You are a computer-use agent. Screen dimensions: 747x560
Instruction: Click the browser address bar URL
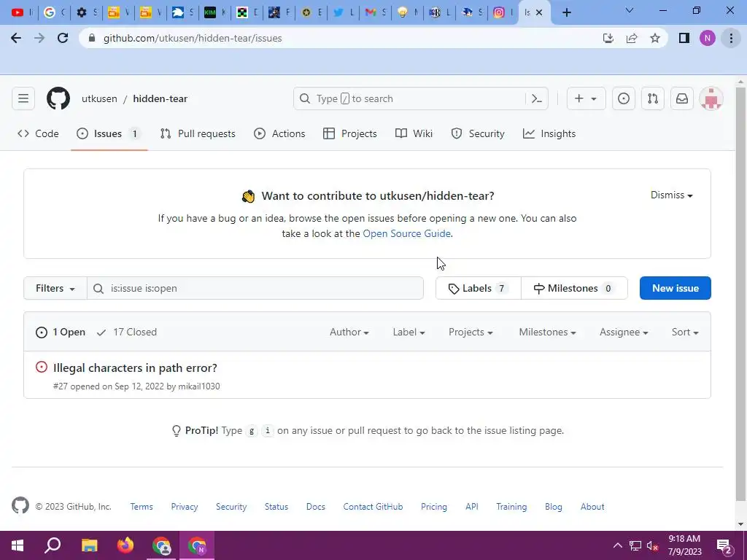click(193, 38)
